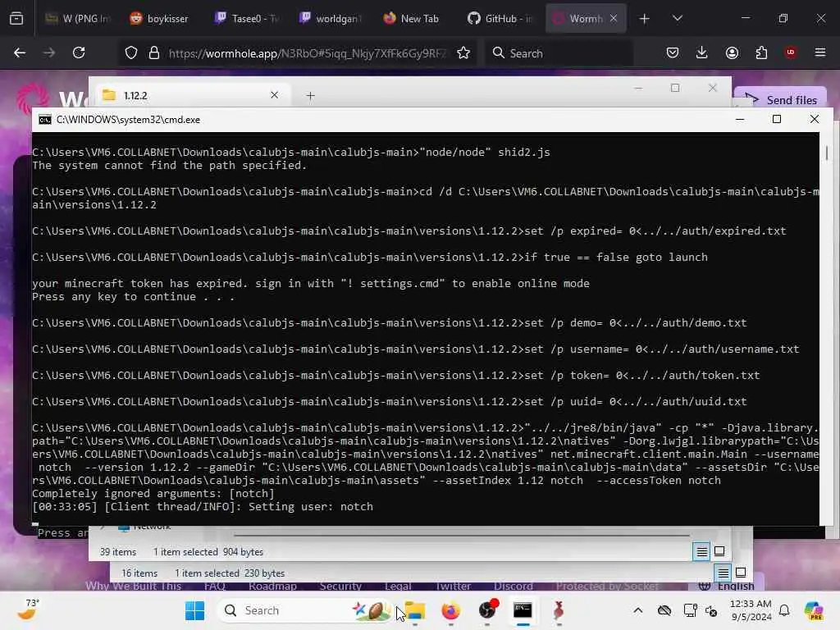Open OBS Studio from the taskbar
This screenshot has width=840, height=630.
coord(487,610)
